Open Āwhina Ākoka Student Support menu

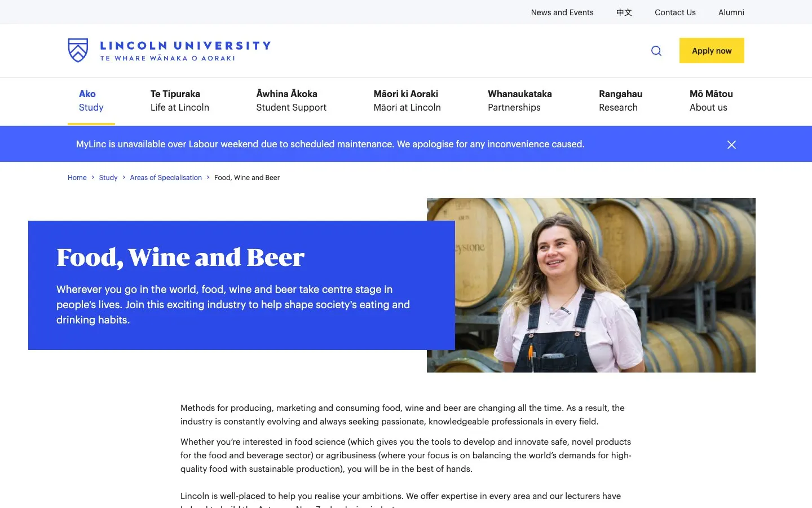(x=291, y=100)
